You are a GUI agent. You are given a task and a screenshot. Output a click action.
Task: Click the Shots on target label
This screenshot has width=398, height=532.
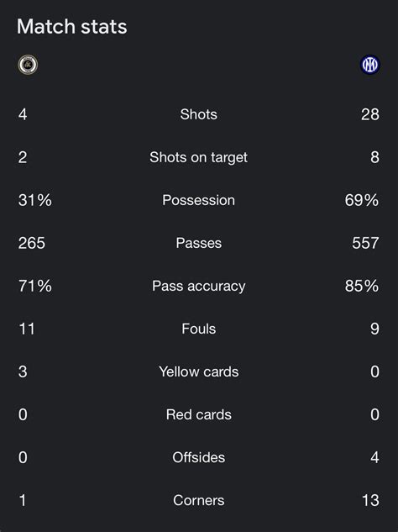199,157
